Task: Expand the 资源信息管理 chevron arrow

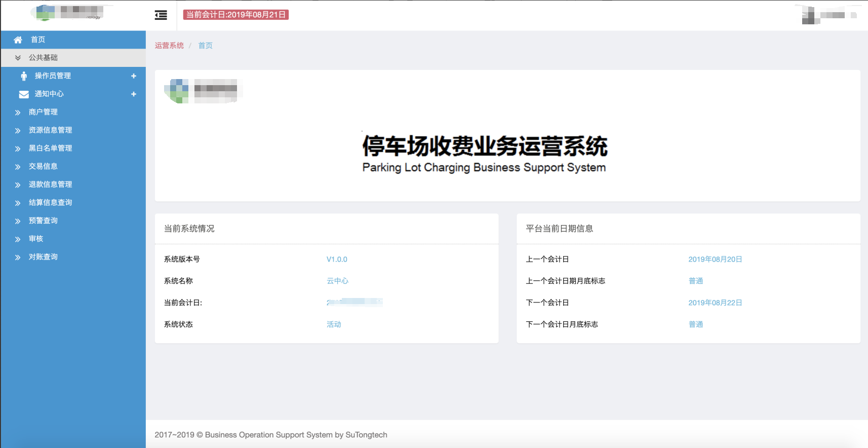Action: (18, 131)
